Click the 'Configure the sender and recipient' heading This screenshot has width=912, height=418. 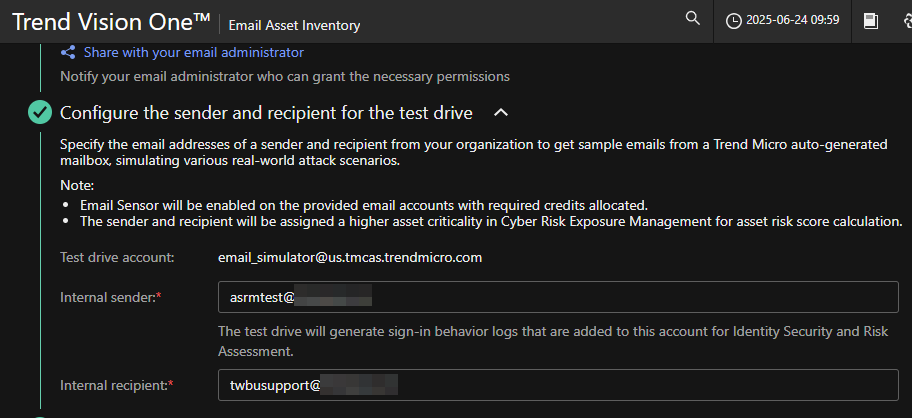pos(266,112)
